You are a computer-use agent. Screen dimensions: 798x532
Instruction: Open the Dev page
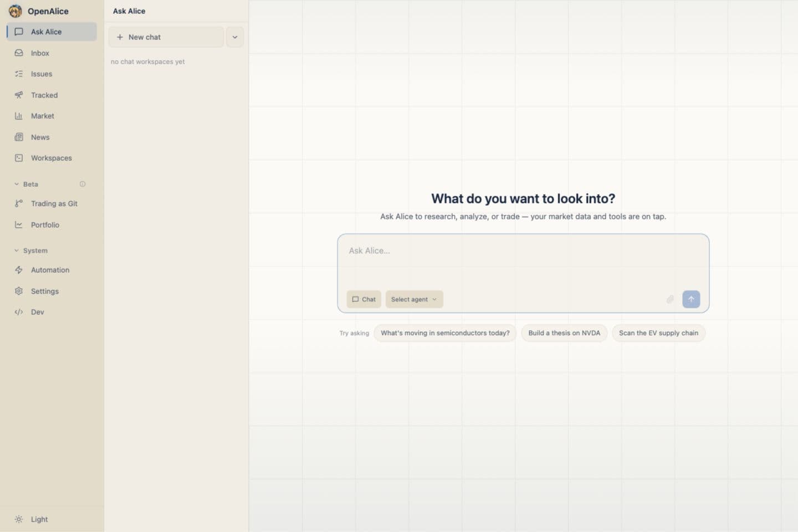pos(52,312)
